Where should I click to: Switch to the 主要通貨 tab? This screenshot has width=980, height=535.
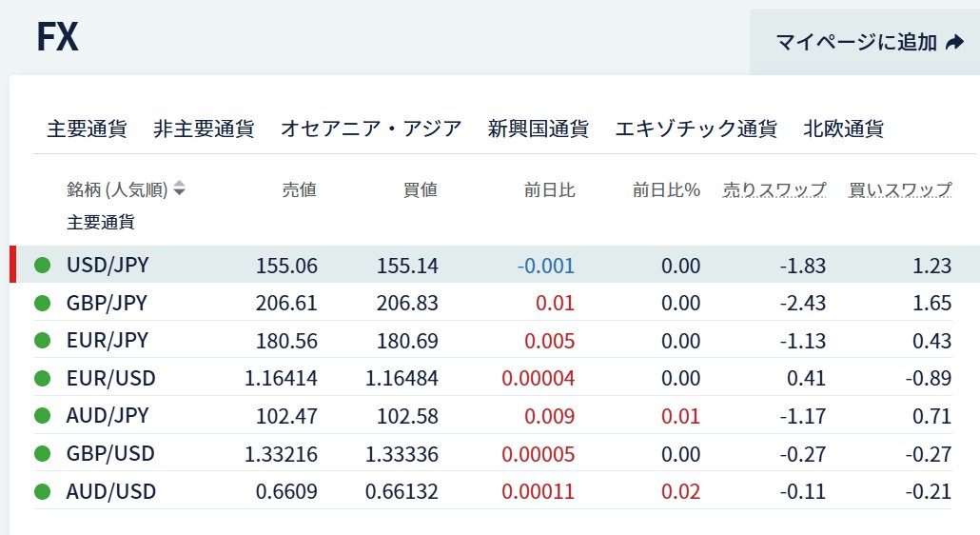[87, 129]
